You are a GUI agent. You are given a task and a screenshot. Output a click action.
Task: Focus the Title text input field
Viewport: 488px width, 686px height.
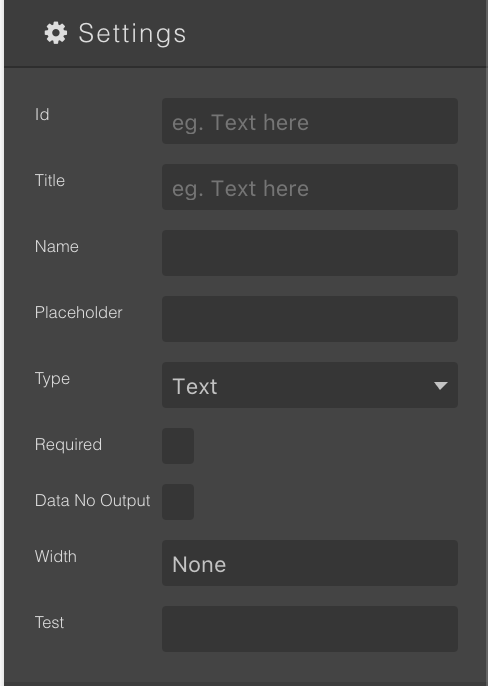click(x=310, y=187)
